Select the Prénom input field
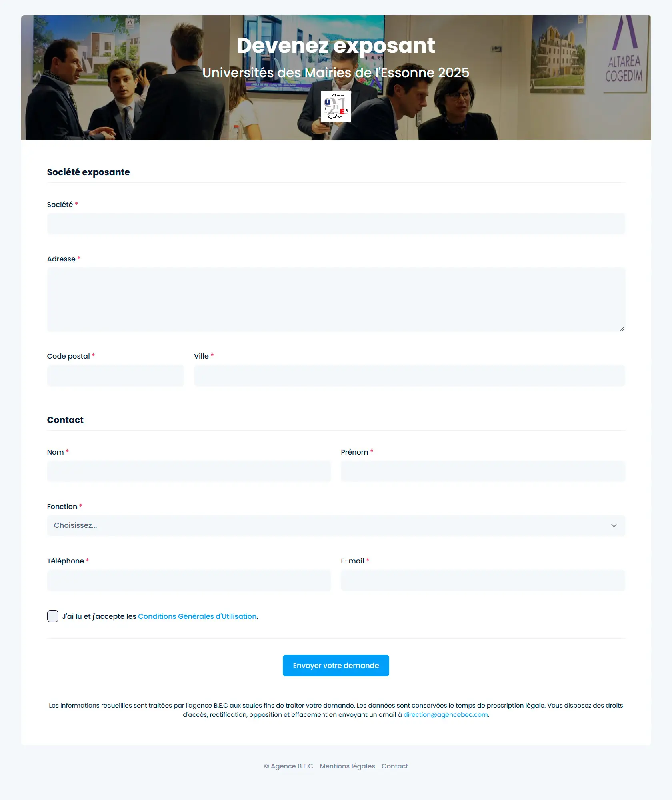This screenshot has width=672, height=800. 483,471
